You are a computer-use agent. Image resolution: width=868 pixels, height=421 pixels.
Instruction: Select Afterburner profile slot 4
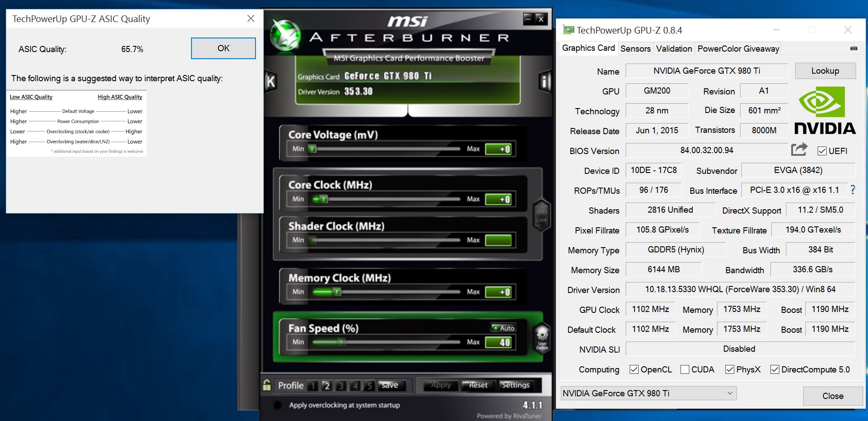355,386
